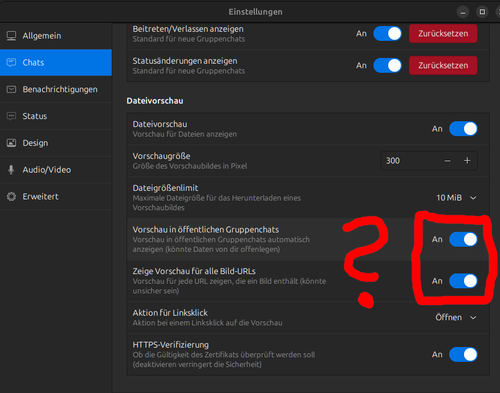This screenshot has height=393, width=500.
Task: Click the Vorschaugröße field showing 300
Action: [x=409, y=161]
